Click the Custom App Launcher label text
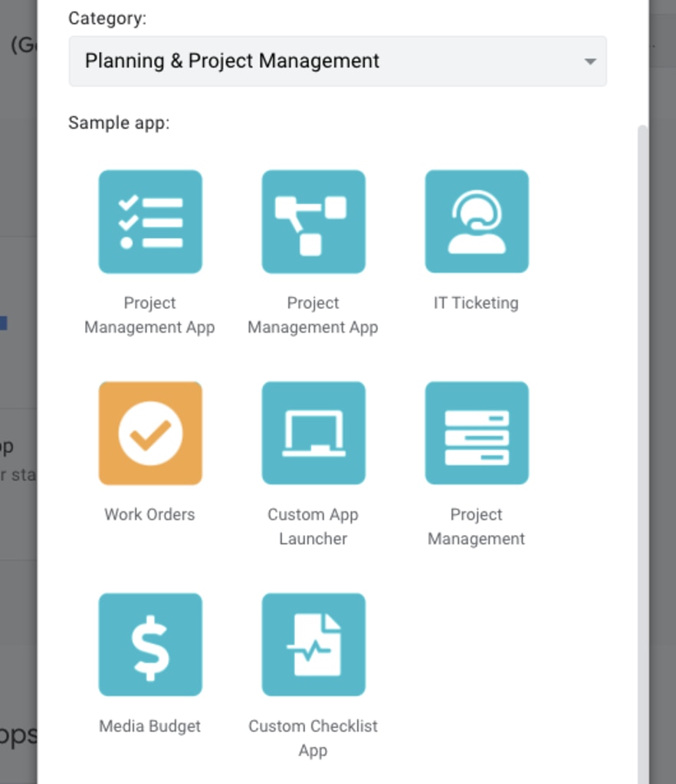 [313, 526]
